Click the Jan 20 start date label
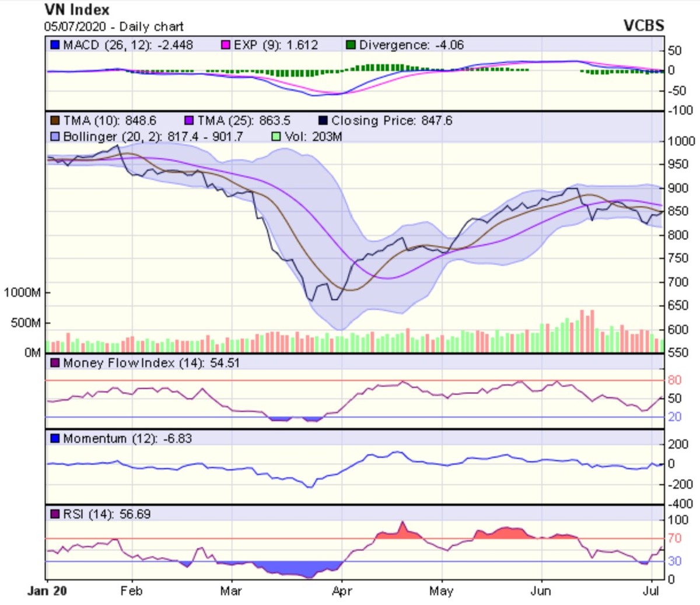 [47, 591]
